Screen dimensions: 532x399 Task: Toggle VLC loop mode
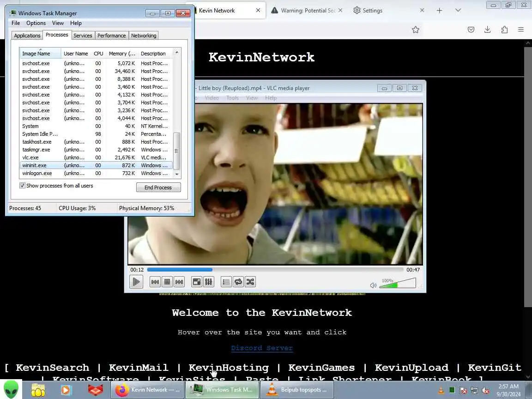pyautogui.click(x=238, y=282)
